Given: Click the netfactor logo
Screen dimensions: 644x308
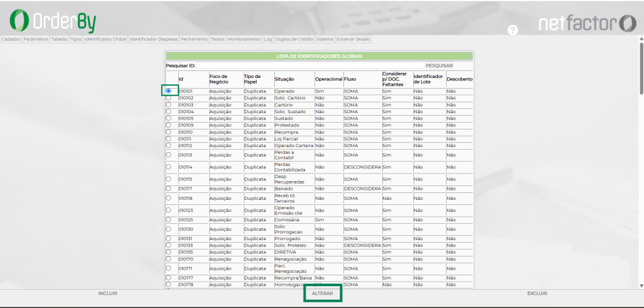Looking at the screenshot, I should tap(587, 23).
